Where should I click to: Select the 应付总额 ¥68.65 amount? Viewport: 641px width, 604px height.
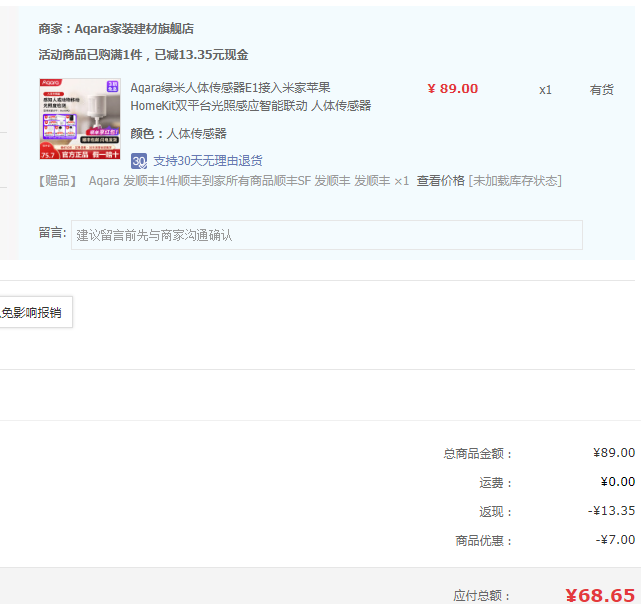(600, 595)
